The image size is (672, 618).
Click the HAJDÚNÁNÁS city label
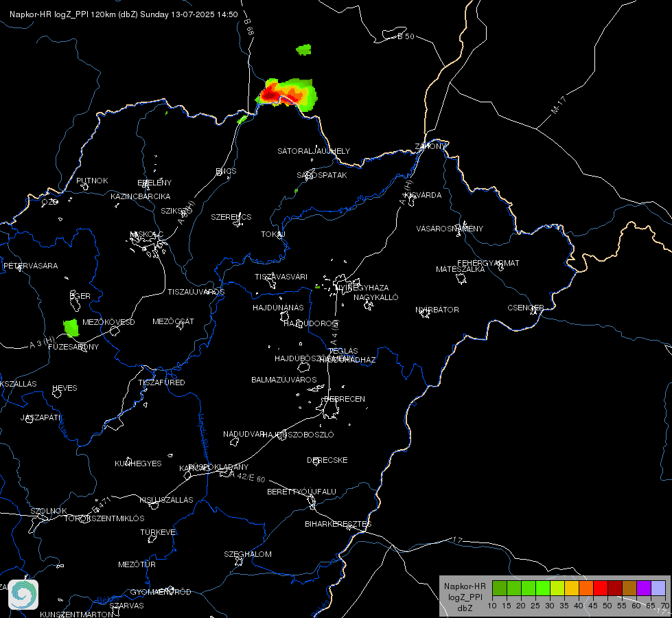278,308
